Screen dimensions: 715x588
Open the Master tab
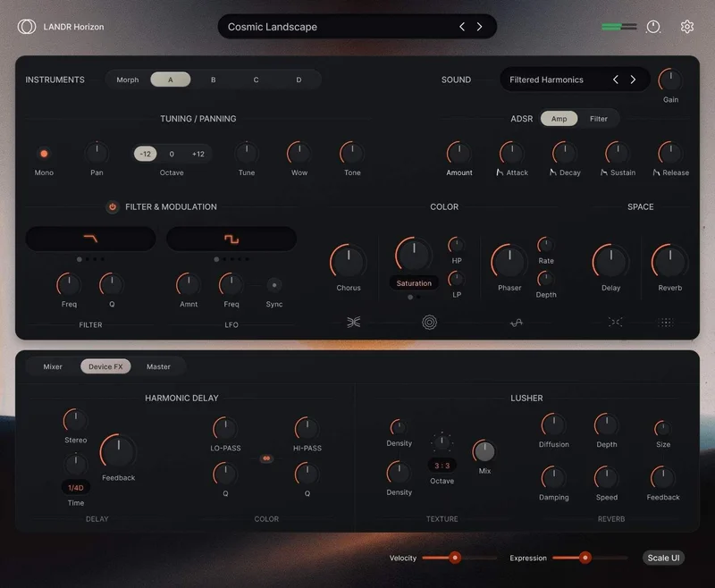[x=158, y=366]
